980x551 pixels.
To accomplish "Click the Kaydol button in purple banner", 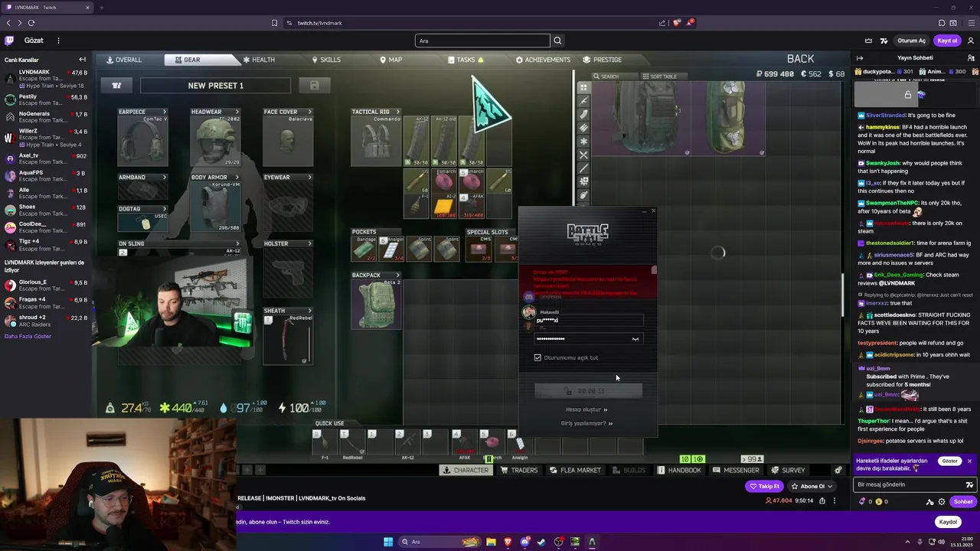I will tap(948, 522).
